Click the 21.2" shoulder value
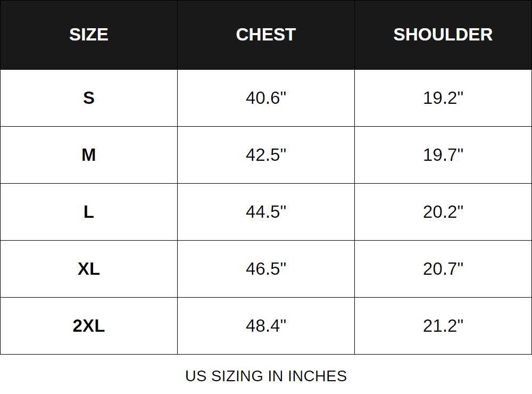Viewport: 532px width, 394px height. tap(443, 326)
